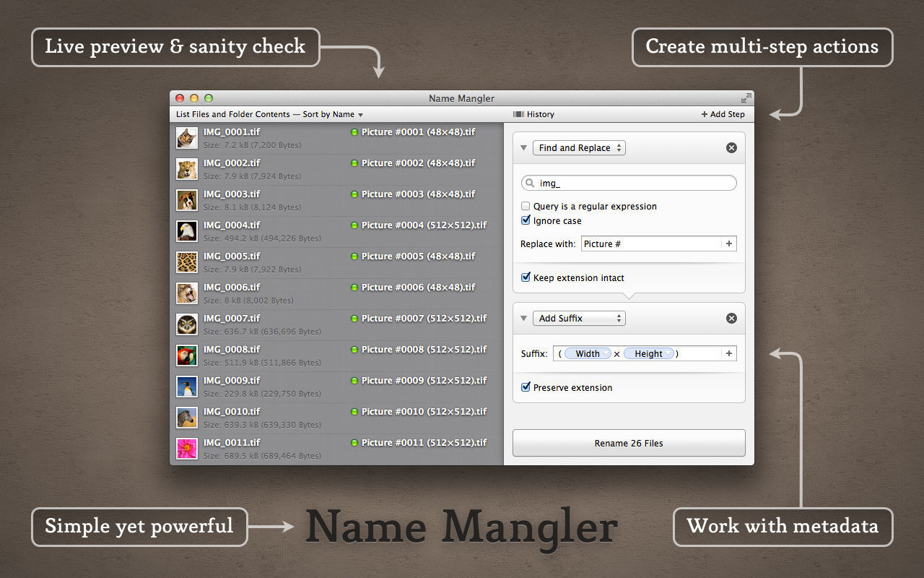
Task: Add a new step with Add Step
Action: tap(723, 113)
